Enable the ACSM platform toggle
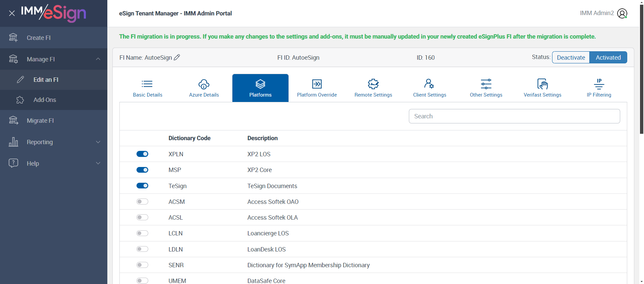The height and width of the screenshot is (284, 644). click(142, 202)
